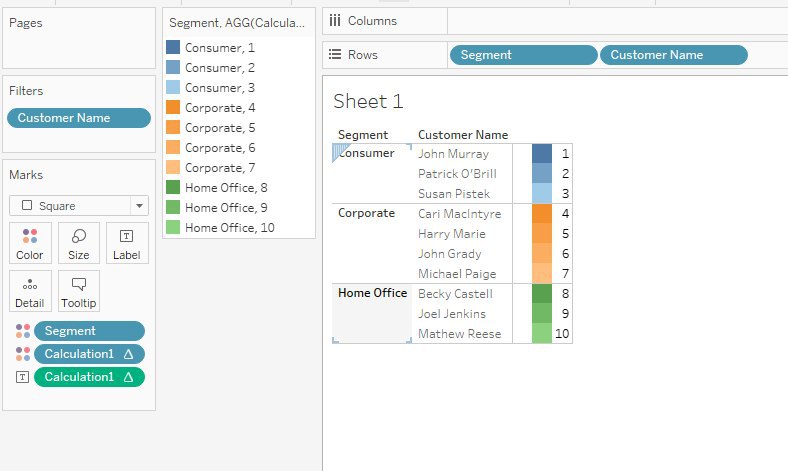Screen dimensions: 788x471
Task: Open the mark type dropdown arrow
Action: point(139,206)
